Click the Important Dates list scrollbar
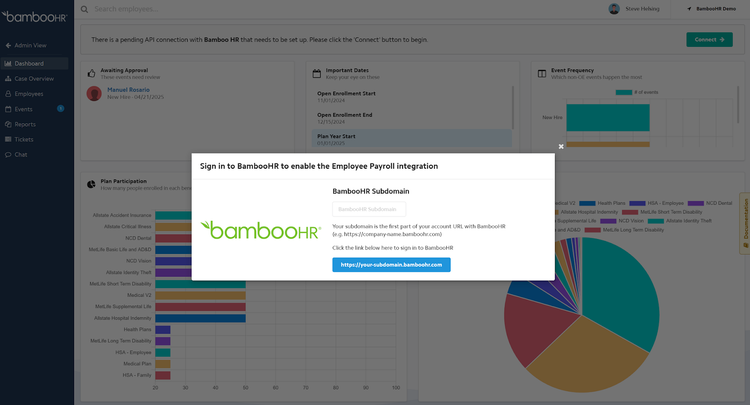 [x=513, y=108]
